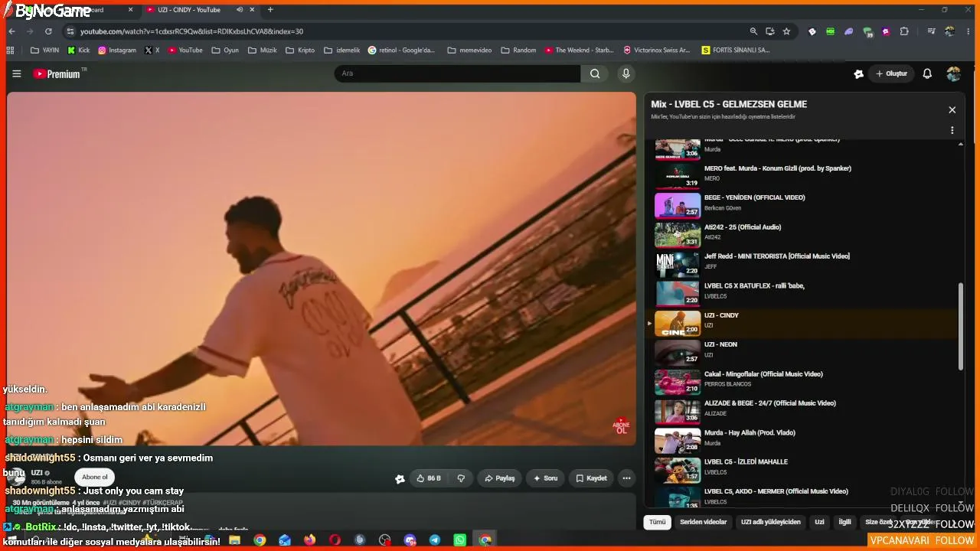Like the video with thumbs up

coord(429,478)
